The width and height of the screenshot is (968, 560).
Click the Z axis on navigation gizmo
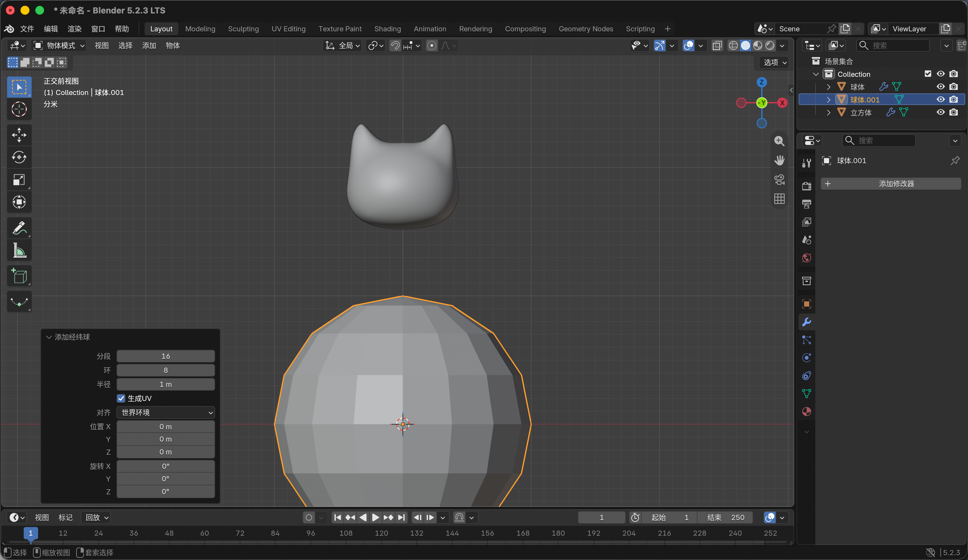[x=761, y=82]
